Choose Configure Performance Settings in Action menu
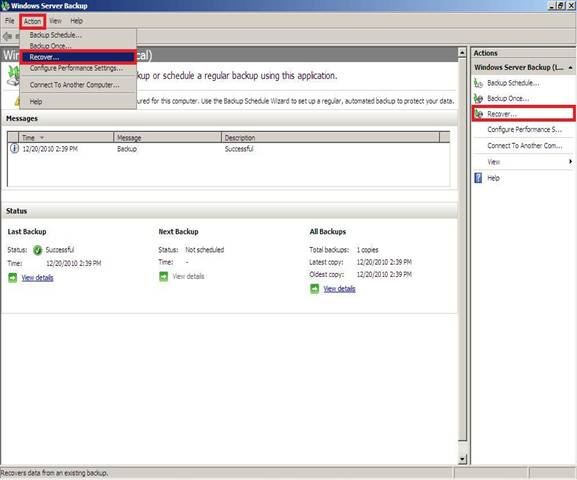 pos(78,68)
